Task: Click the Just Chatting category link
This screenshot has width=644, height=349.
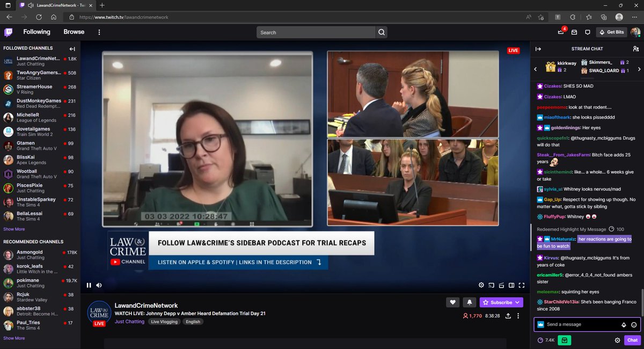Action: (x=129, y=322)
